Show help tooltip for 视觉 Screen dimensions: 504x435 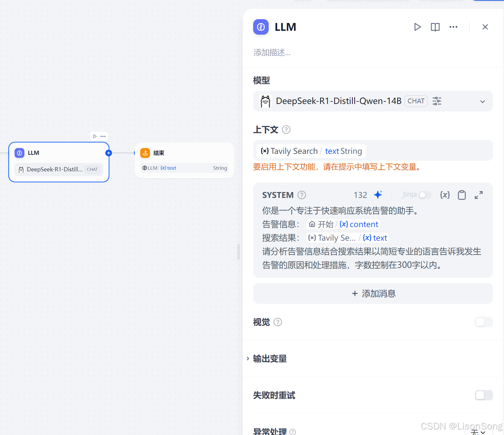point(278,322)
